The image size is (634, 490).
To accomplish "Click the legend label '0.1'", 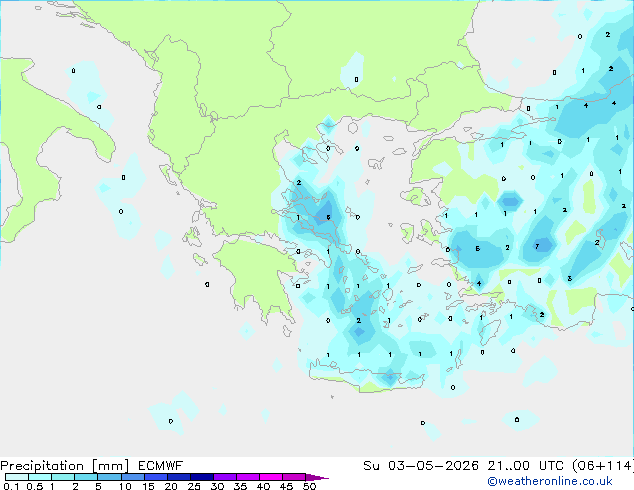I will click(11, 486).
